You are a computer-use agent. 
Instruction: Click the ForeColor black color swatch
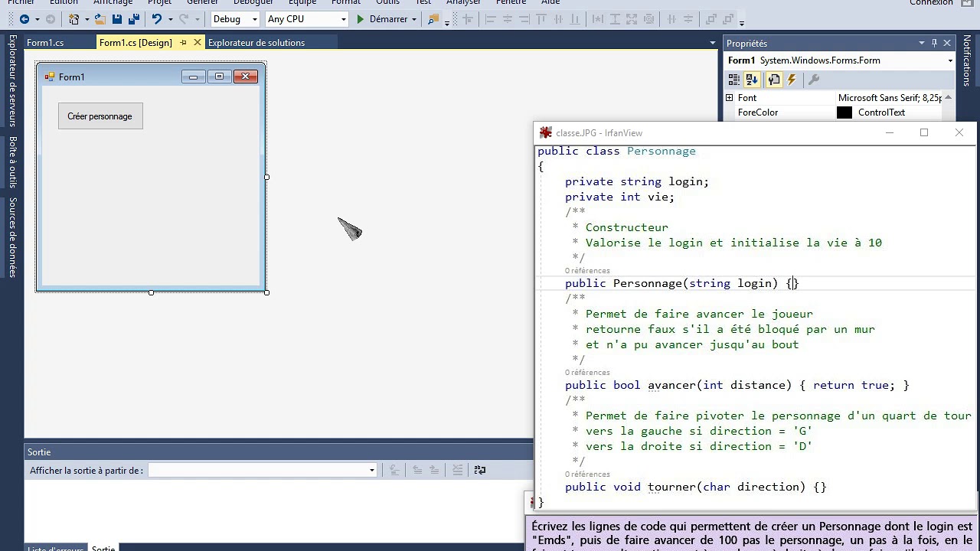click(844, 112)
